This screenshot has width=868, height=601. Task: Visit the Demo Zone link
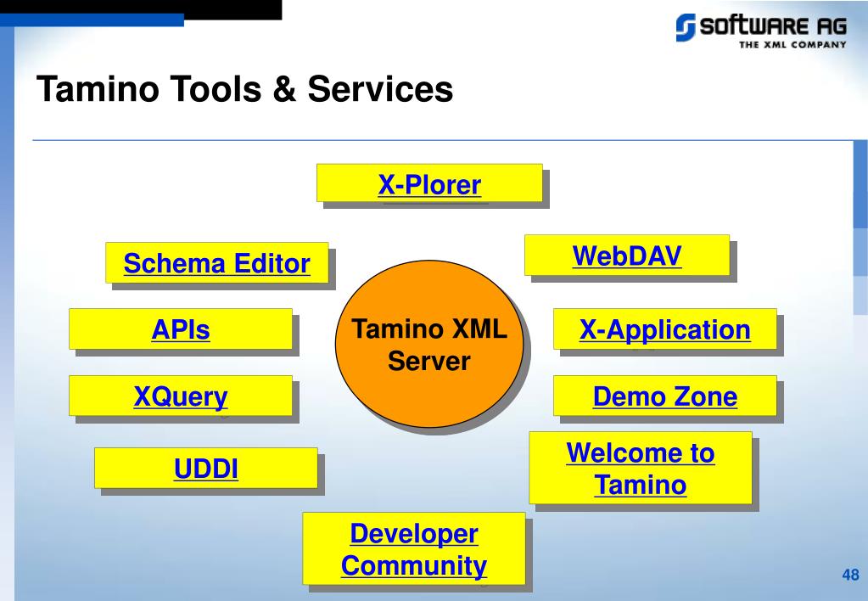(665, 396)
